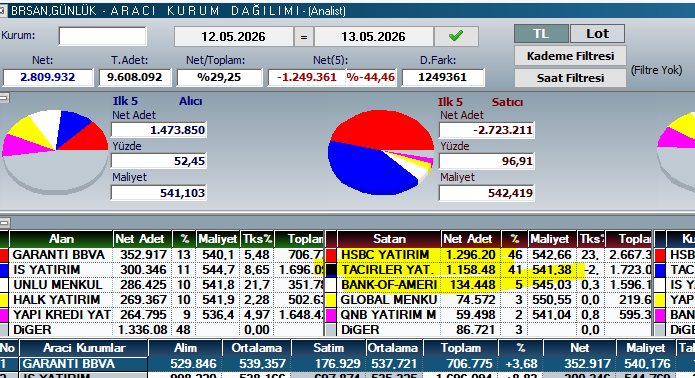
Task: Click the percentage value %-44,46
Action: pos(371,78)
